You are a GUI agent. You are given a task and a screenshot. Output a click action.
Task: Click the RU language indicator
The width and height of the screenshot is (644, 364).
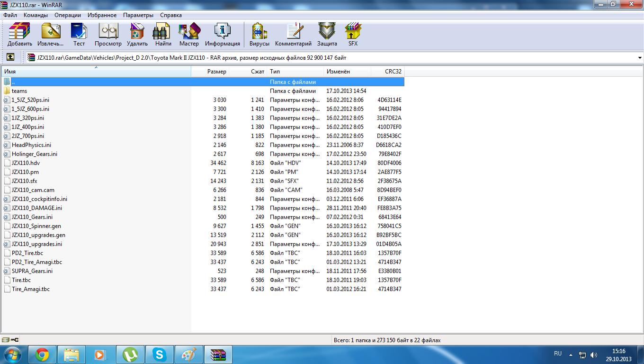558,354
